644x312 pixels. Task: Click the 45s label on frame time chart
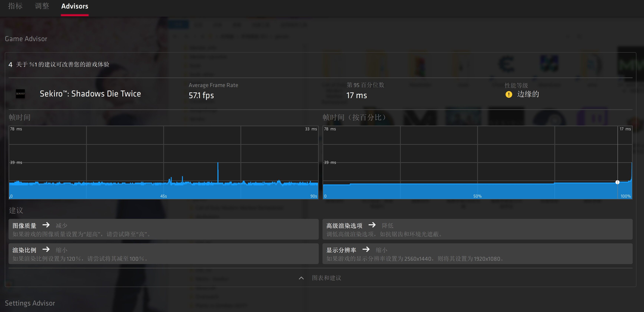pyautogui.click(x=163, y=196)
